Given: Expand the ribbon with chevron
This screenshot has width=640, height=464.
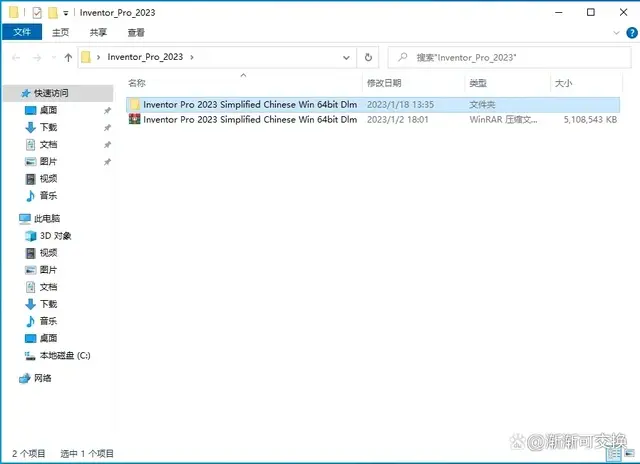Looking at the screenshot, I should pyautogui.click(x=616, y=33).
